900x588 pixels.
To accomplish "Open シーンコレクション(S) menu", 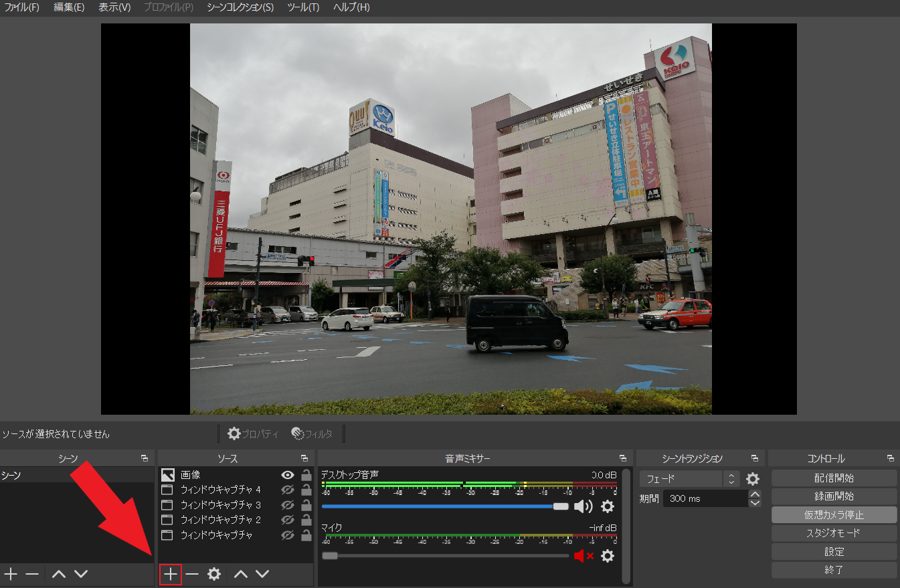I will click(240, 7).
